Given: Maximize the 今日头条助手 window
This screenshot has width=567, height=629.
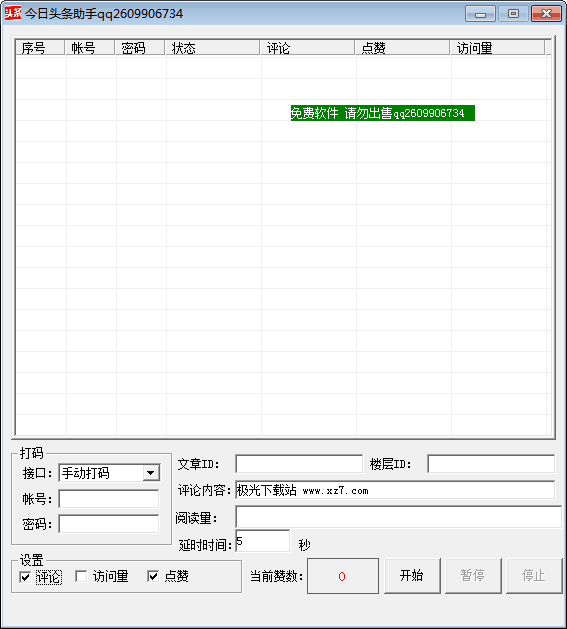Looking at the screenshot, I should point(513,14).
